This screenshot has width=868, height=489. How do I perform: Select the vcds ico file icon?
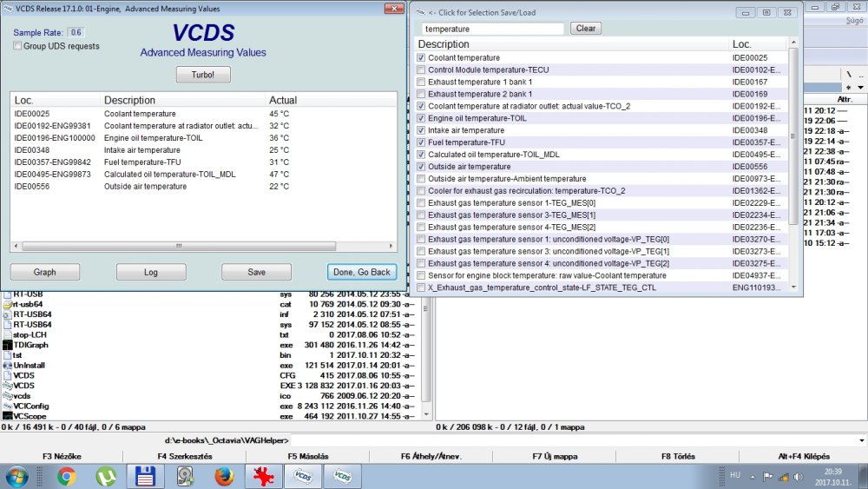7,396
